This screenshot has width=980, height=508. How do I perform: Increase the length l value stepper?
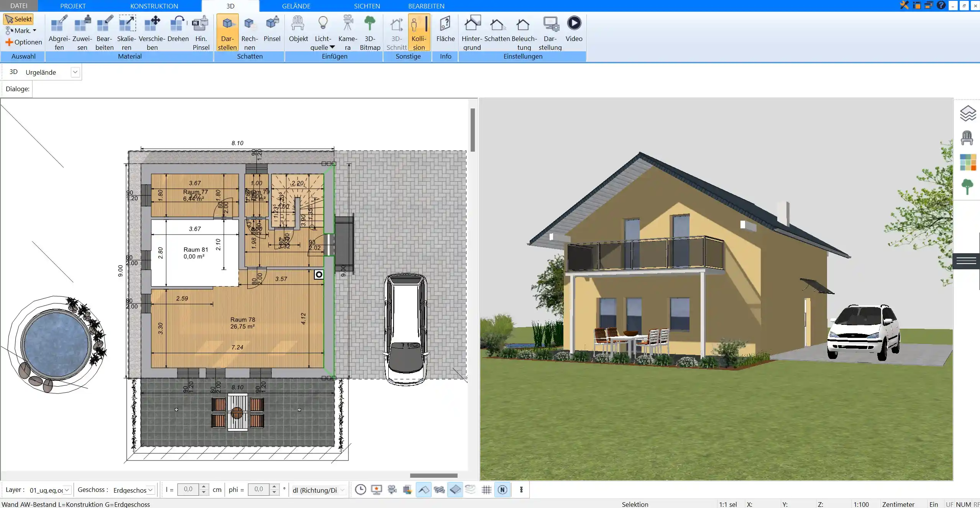point(204,487)
